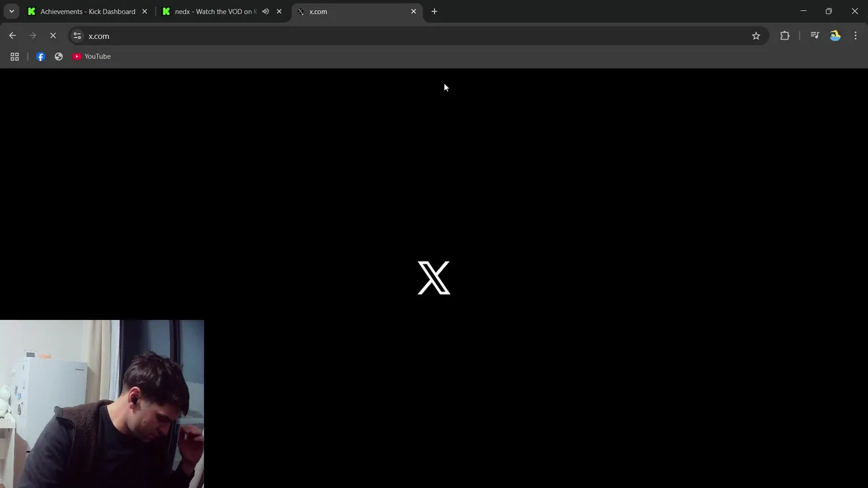
Task: Open the Apps grid in bookmarks bar
Action: pyautogui.click(x=15, y=56)
